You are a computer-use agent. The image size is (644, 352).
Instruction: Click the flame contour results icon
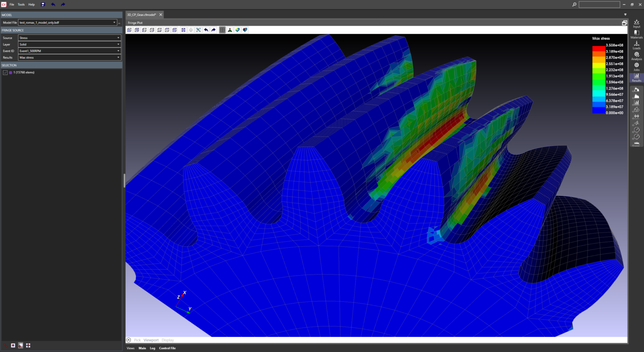point(637,110)
